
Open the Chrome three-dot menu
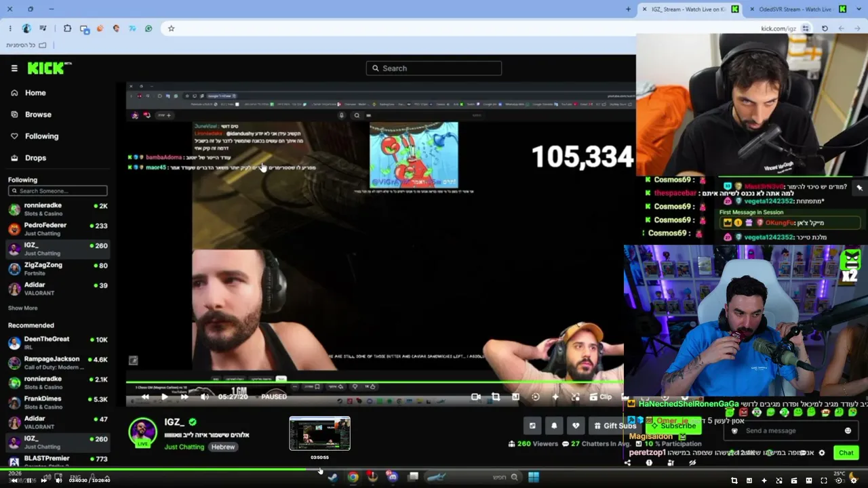tap(10, 28)
